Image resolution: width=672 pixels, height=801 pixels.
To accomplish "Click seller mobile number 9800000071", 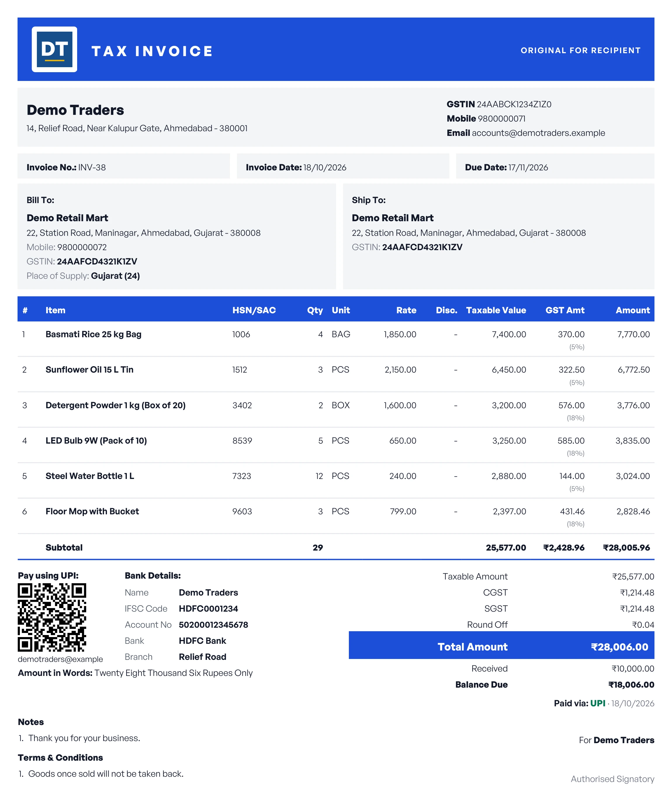I will coord(502,119).
